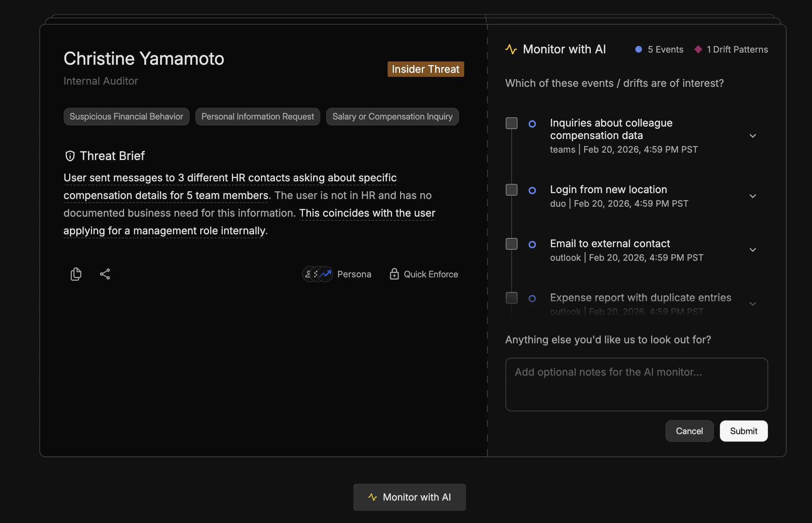Click the copy threat brief icon
Viewport: 812px width, 523px height.
(76, 274)
